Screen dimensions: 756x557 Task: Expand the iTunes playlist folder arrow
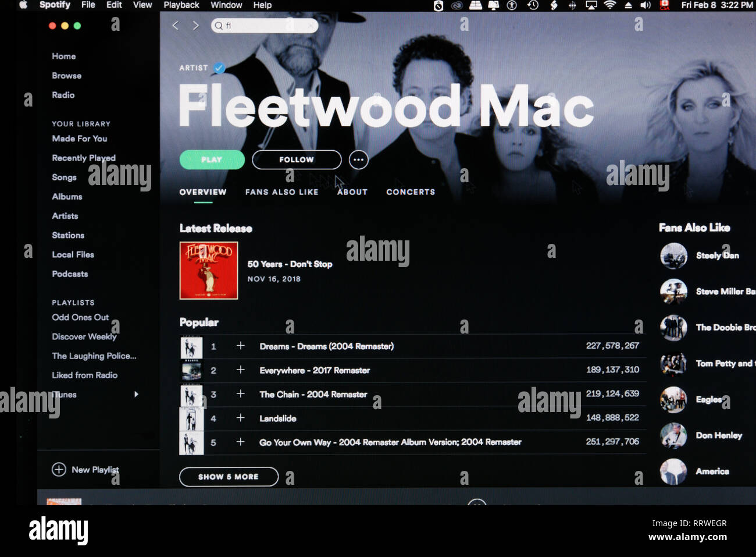tap(136, 394)
